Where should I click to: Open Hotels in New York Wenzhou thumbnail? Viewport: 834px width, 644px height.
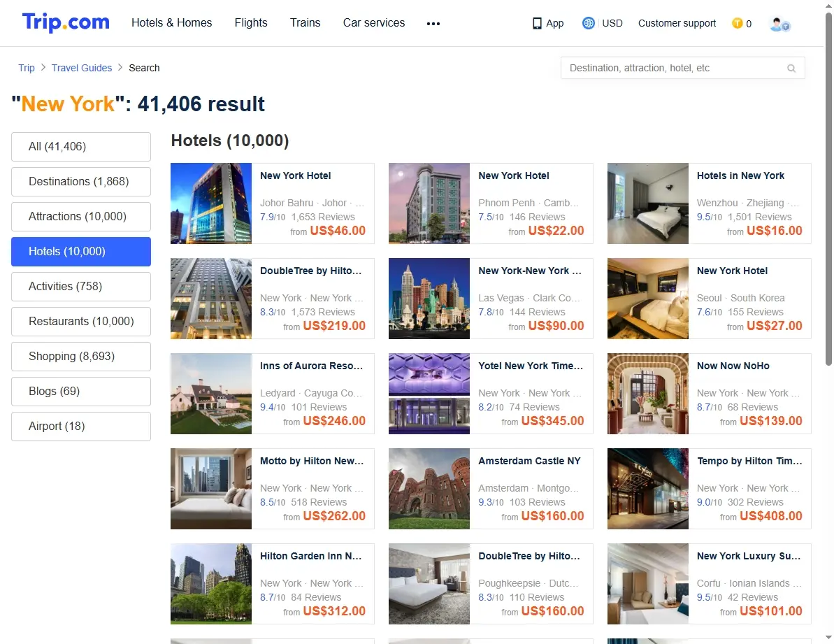point(648,203)
